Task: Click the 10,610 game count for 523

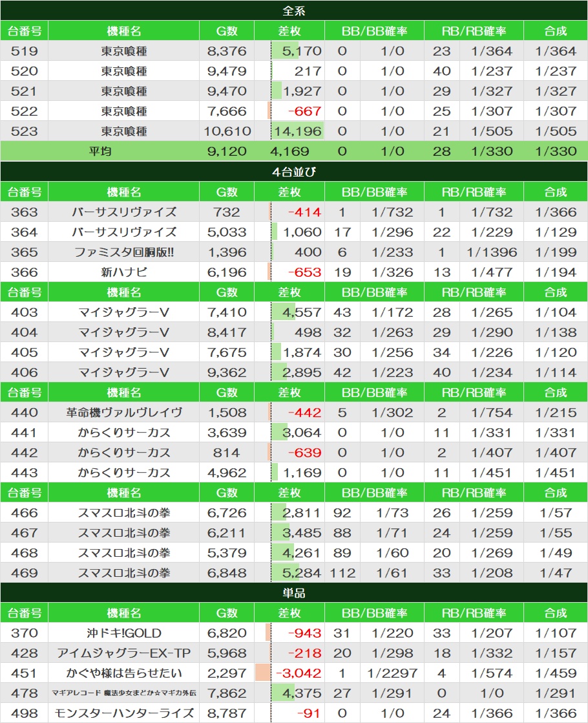Action: [227, 131]
